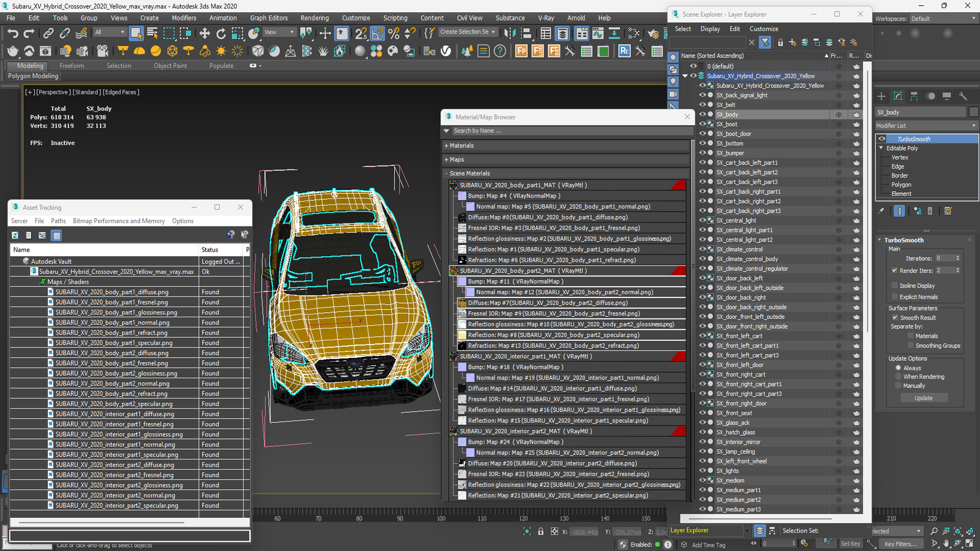Open the Workspaces Default dropdown

(x=943, y=19)
